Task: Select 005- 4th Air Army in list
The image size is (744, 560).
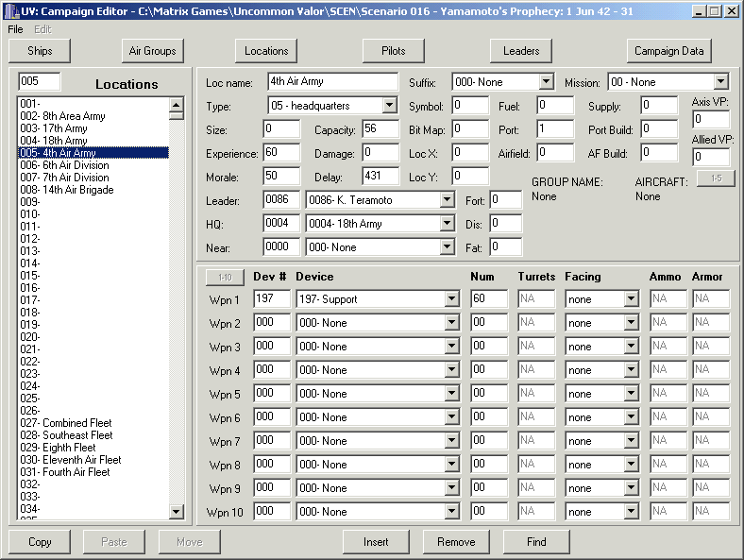Action: [x=93, y=153]
